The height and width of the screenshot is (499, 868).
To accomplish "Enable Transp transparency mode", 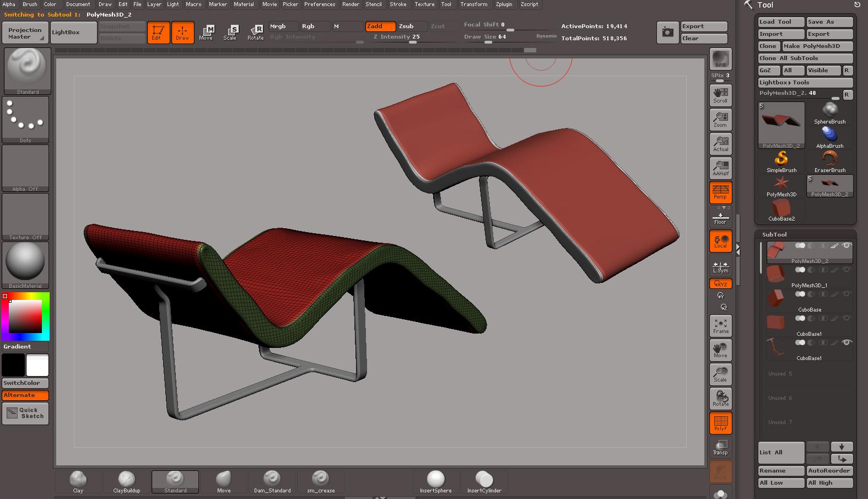I will (720, 447).
